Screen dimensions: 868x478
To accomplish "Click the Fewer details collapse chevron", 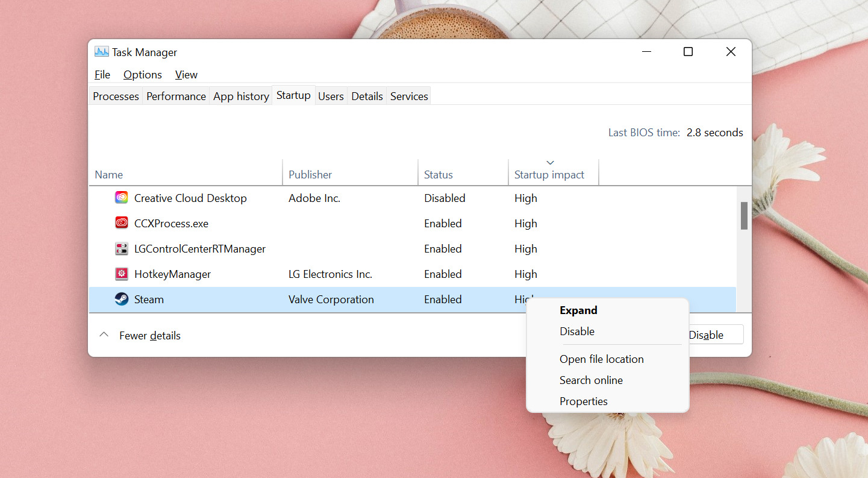I will pyautogui.click(x=103, y=335).
